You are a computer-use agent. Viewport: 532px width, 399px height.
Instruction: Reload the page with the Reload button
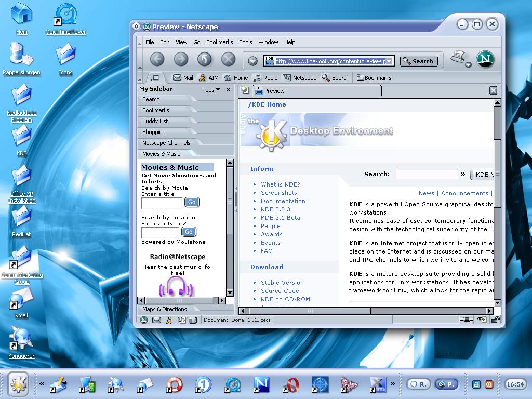[205, 59]
